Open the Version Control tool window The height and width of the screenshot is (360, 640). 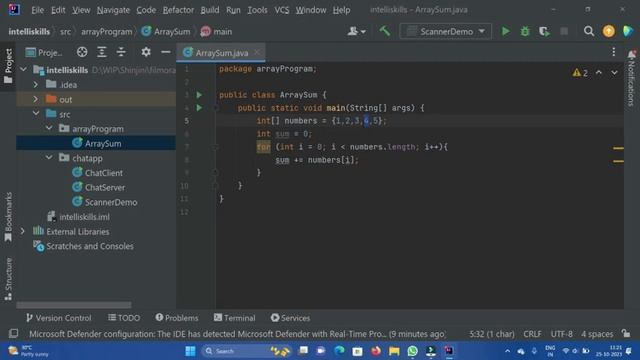click(58, 318)
